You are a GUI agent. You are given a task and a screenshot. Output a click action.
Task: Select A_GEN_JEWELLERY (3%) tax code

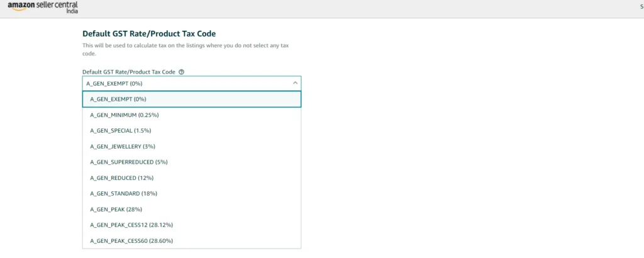[122, 147]
